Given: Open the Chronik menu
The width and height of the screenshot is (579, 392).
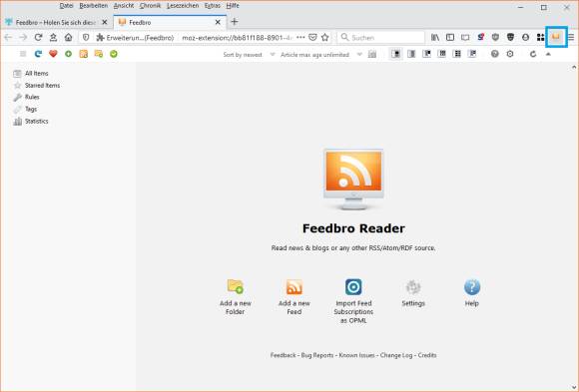Looking at the screenshot, I should coord(151,6).
